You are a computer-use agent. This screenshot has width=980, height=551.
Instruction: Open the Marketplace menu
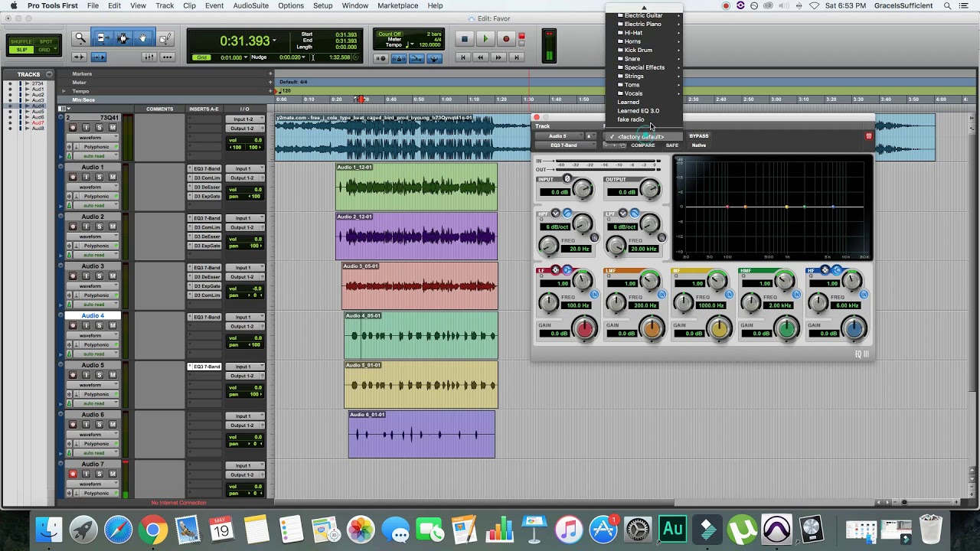(x=397, y=5)
